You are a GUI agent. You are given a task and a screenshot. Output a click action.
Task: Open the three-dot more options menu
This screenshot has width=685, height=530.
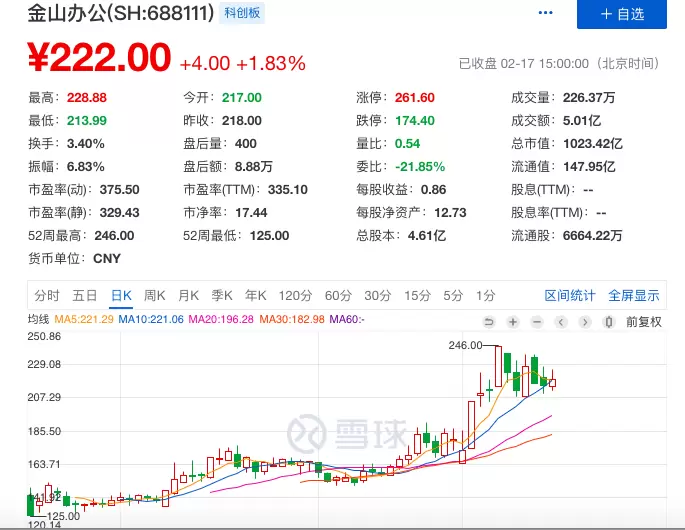coord(545,13)
